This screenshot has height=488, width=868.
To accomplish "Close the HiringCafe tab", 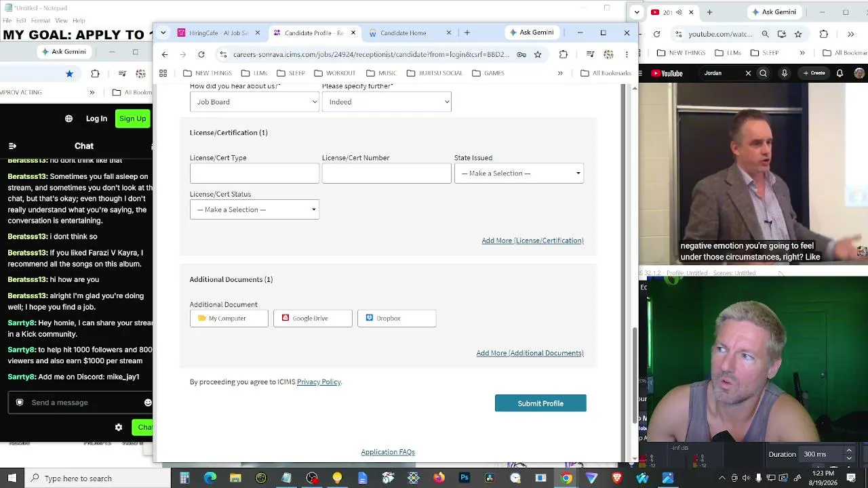I will (257, 33).
